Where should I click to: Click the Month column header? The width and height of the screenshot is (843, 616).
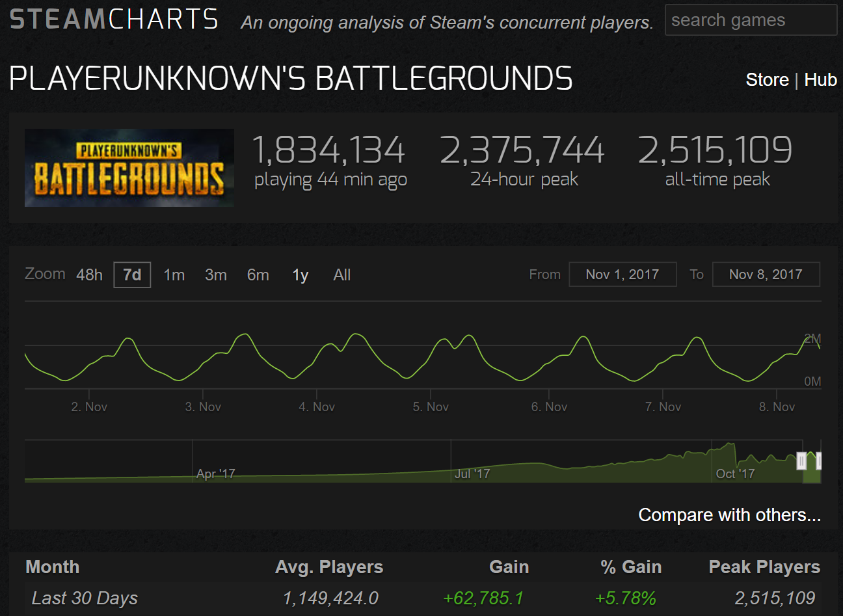tap(52, 567)
